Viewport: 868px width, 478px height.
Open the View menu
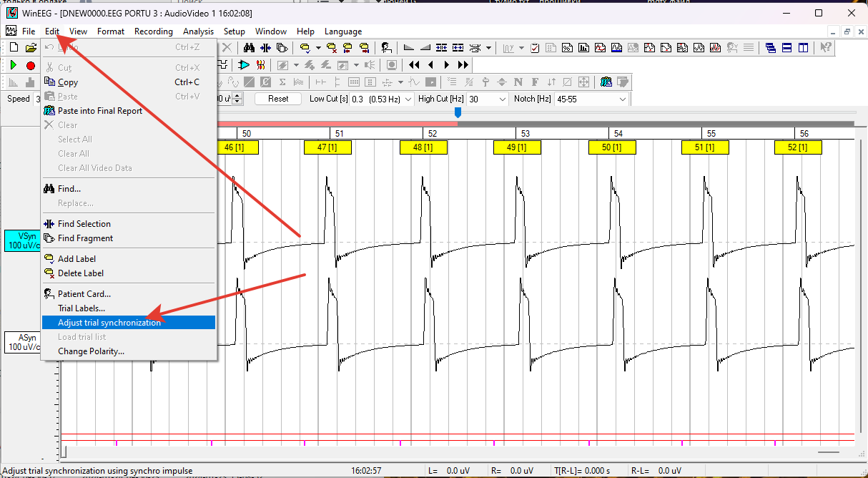click(78, 31)
